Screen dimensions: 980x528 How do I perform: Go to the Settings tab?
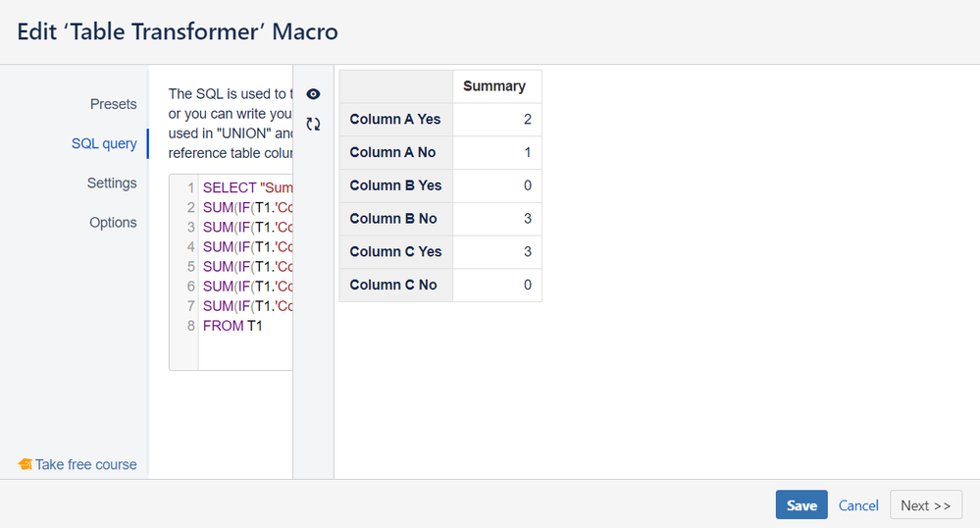click(x=112, y=183)
